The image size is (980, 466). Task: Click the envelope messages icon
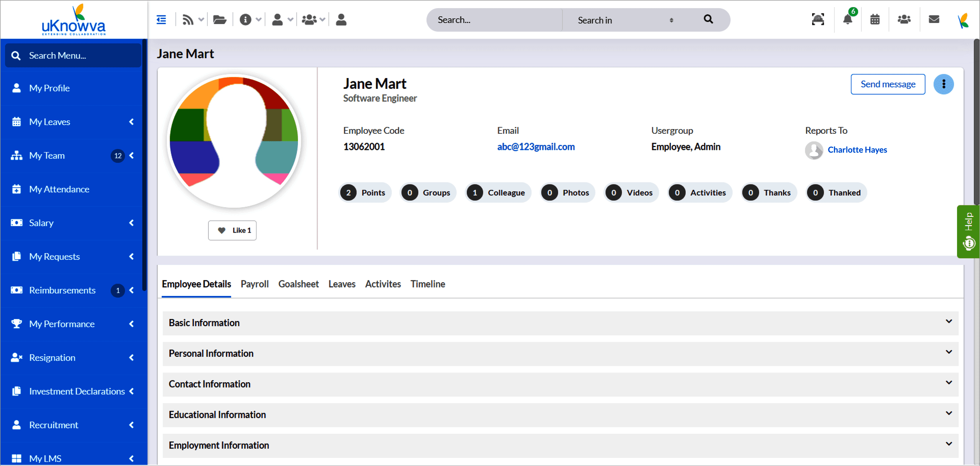[934, 19]
